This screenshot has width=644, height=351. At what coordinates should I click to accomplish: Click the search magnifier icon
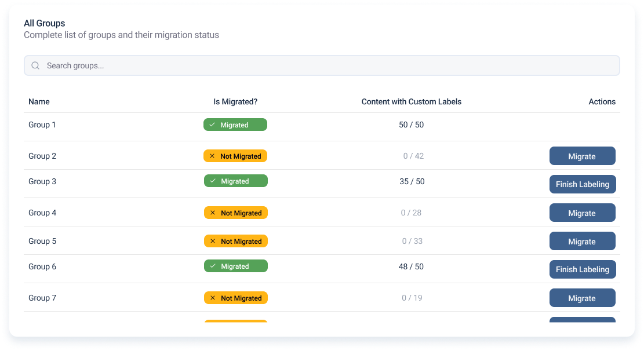(36, 65)
